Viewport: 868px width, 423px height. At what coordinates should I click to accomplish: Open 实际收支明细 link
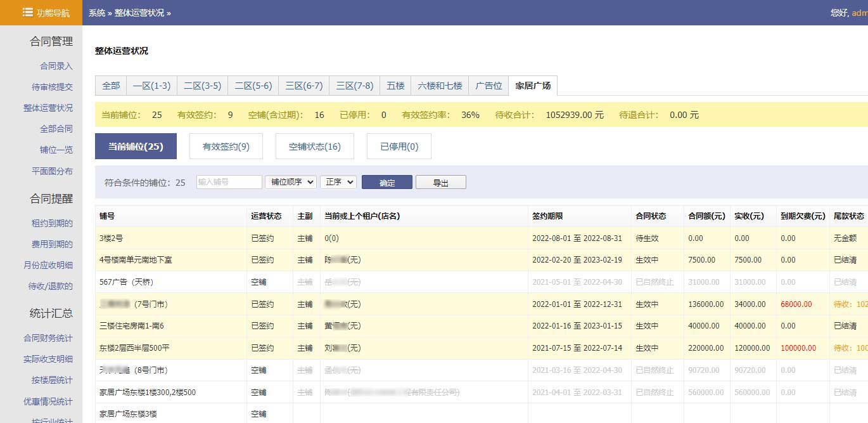pos(48,359)
